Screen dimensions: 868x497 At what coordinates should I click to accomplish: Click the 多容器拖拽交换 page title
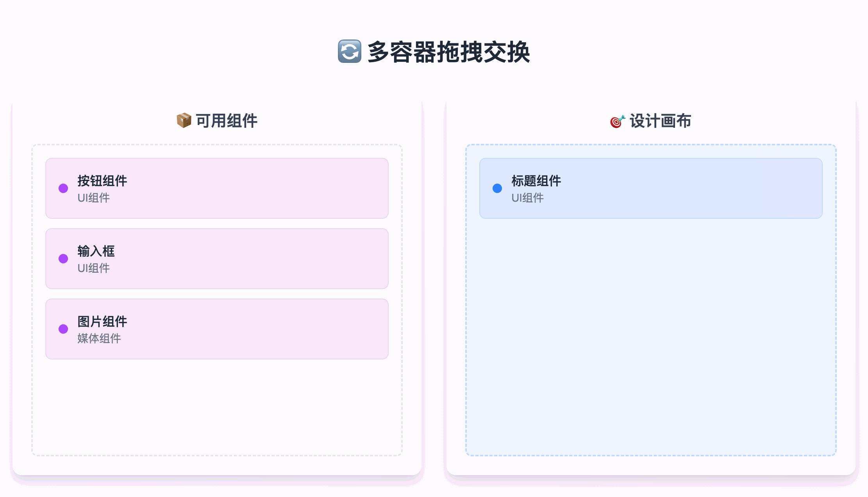click(x=448, y=52)
